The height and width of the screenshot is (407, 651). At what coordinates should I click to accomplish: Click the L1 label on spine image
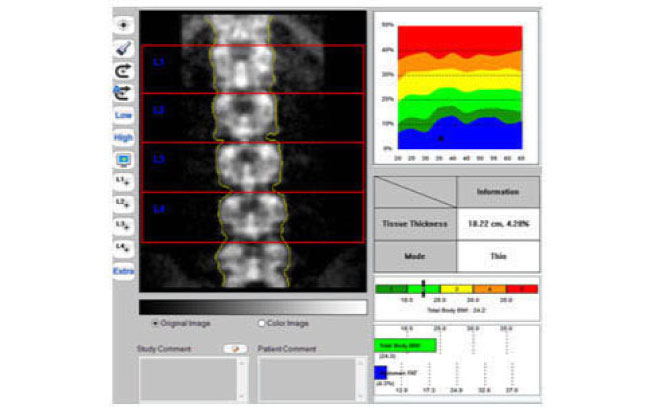coord(159,62)
